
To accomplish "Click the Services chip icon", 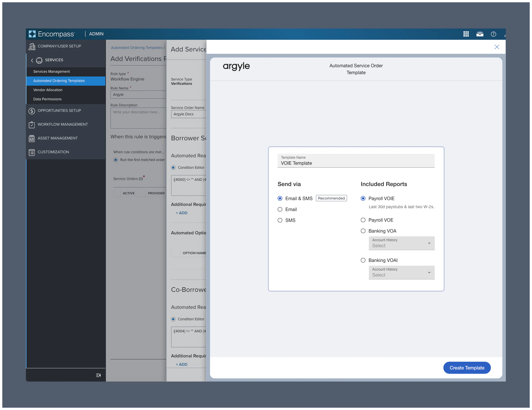I will point(39,60).
